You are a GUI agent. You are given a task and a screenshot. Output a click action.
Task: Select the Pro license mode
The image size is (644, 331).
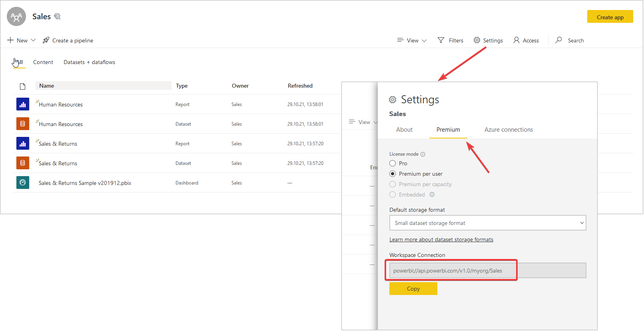click(x=393, y=163)
